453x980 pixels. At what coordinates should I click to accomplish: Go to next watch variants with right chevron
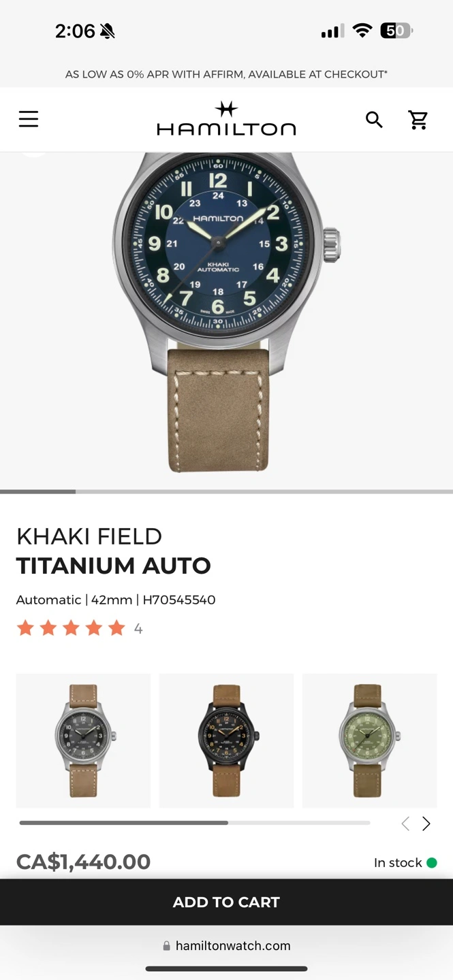(x=426, y=824)
